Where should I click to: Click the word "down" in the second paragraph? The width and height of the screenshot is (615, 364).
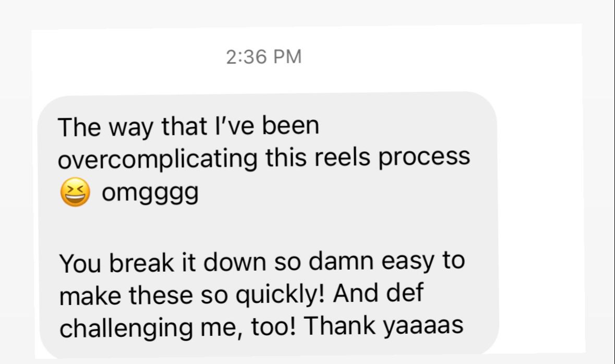click(235, 262)
